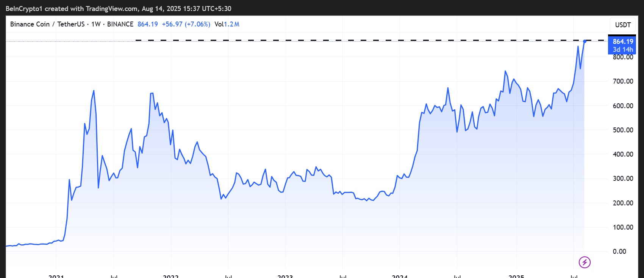Click the 400.00 price axis label
This screenshot has width=644, height=278.
pyautogui.click(x=623, y=154)
